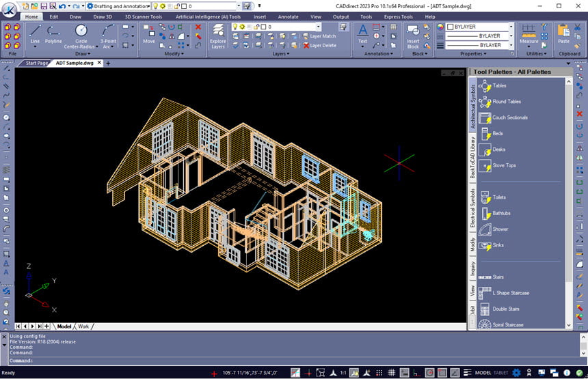
Task: Switch to 3D Scanner Tools tab
Action: tap(144, 17)
